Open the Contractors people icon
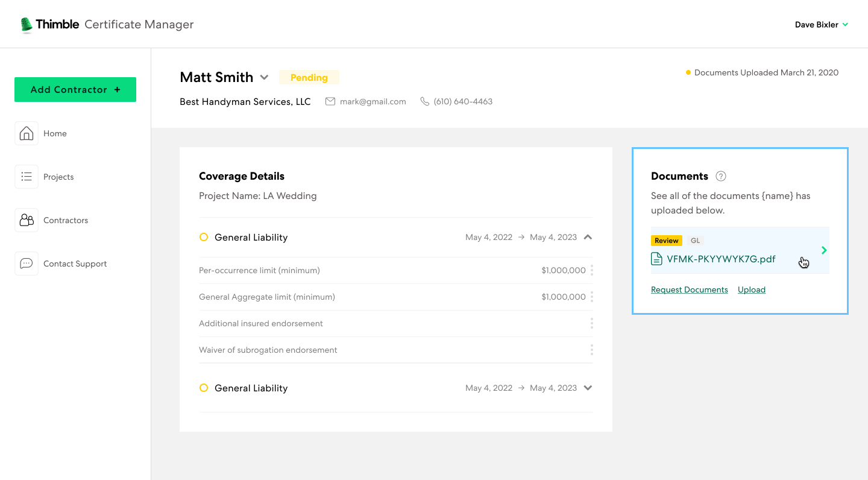Image resolution: width=868 pixels, height=480 pixels. pyautogui.click(x=27, y=220)
